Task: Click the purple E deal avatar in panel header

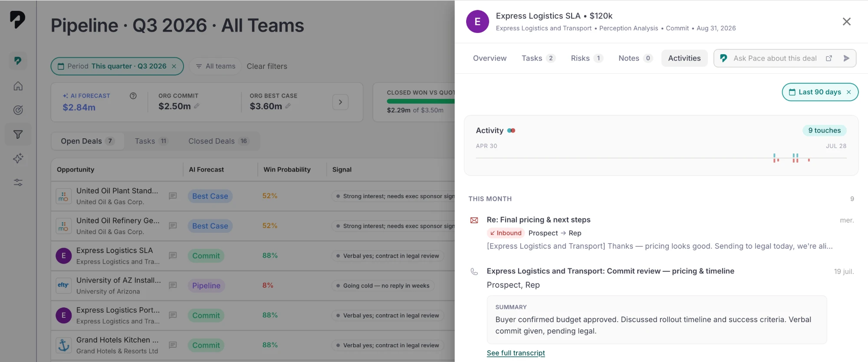Action: pos(477,22)
